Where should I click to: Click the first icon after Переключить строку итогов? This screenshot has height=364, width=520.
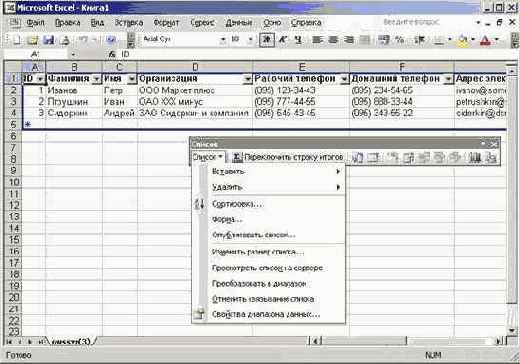click(357, 157)
